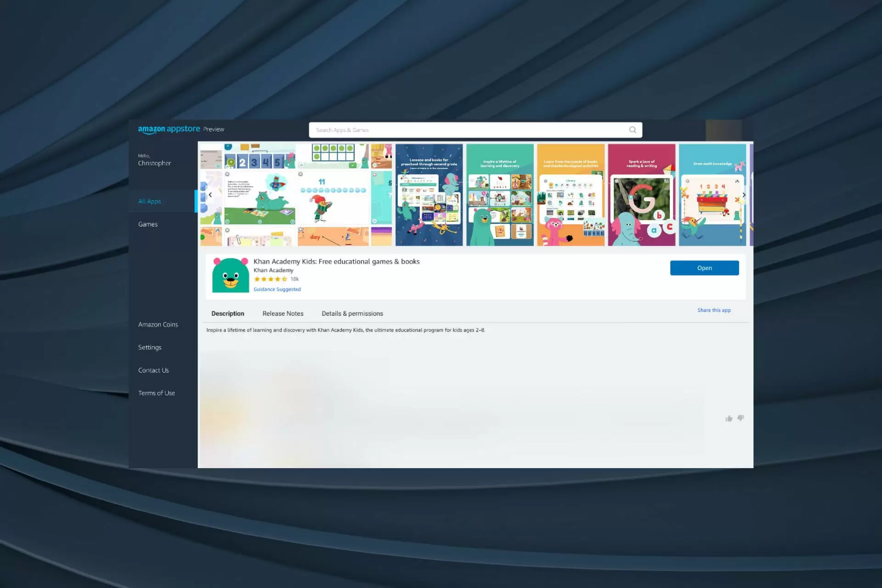Screen dimensions: 882x588
Task: Expand the Details & permissions section
Action: pyautogui.click(x=352, y=313)
